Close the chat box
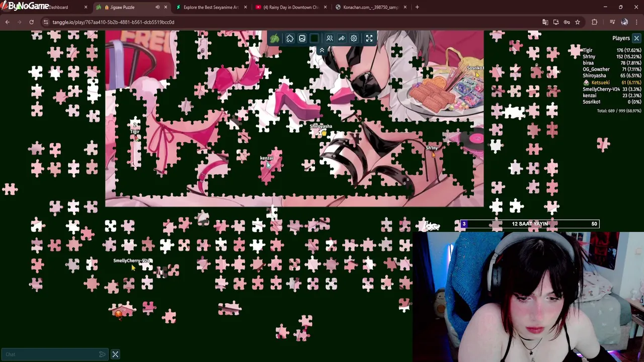 (x=115, y=354)
